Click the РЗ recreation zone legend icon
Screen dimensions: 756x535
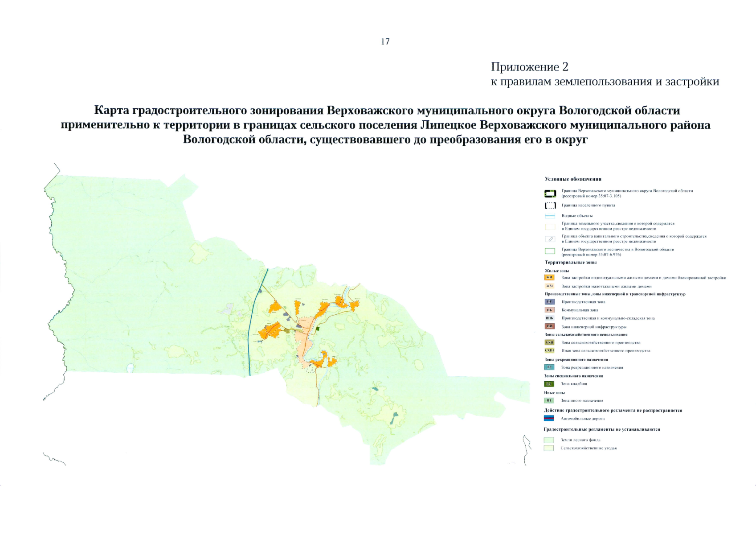pyautogui.click(x=549, y=367)
